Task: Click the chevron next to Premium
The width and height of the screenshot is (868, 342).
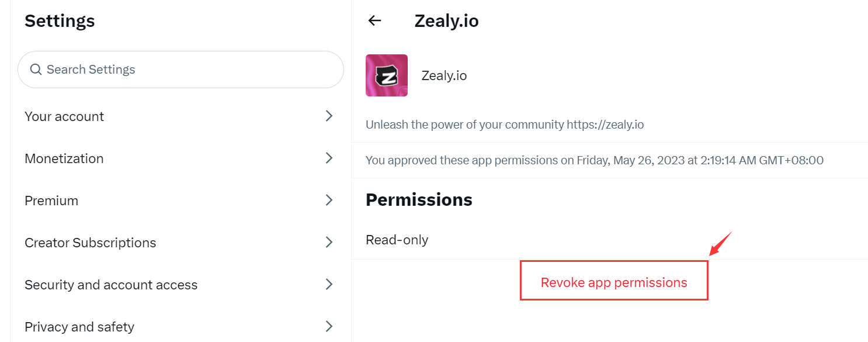Action: click(329, 201)
